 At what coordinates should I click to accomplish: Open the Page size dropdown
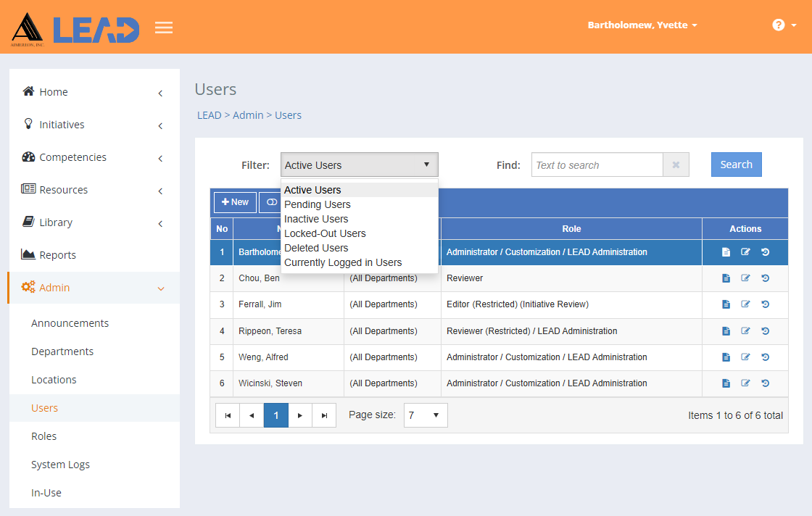(426, 415)
